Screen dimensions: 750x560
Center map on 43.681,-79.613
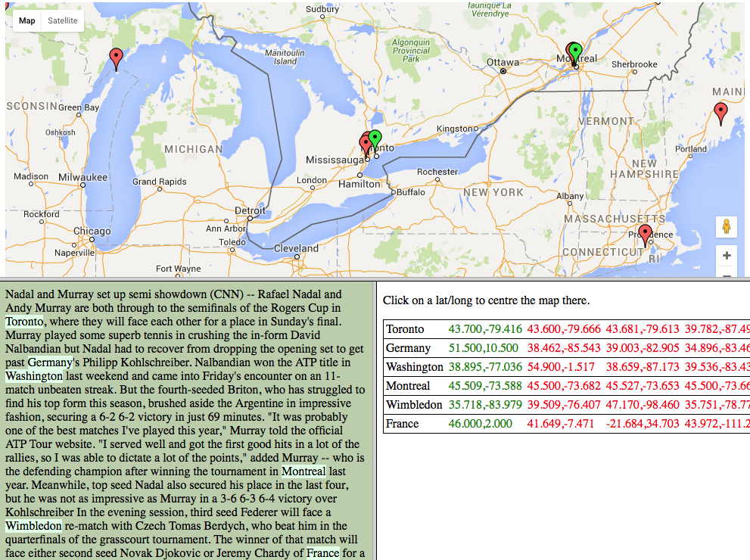pyautogui.click(x=643, y=329)
